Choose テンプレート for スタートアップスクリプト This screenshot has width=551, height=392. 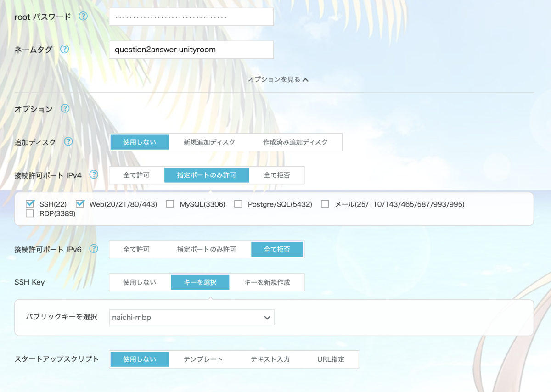[x=202, y=359]
